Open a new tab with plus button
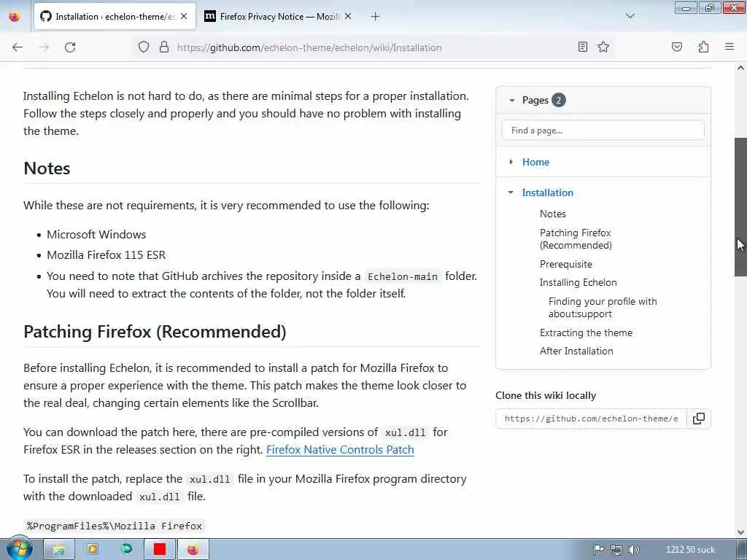The height and width of the screenshot is (560, 747). tap(375, 17)
